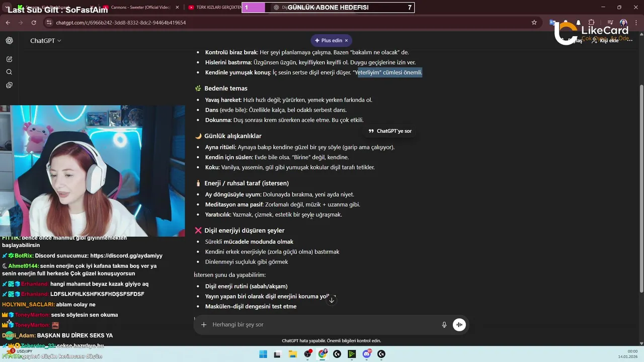Image resolution: width=644 pixels, height=362 pixels.
Task: Click the Chrome taskbar icon
Action: pyautogui.click(x=323, y=354)
